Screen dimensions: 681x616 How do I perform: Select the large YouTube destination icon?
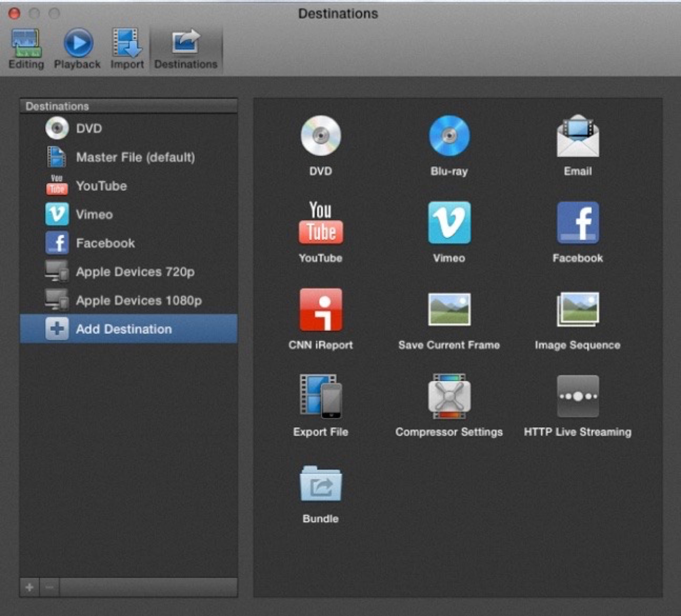[321, 223]
